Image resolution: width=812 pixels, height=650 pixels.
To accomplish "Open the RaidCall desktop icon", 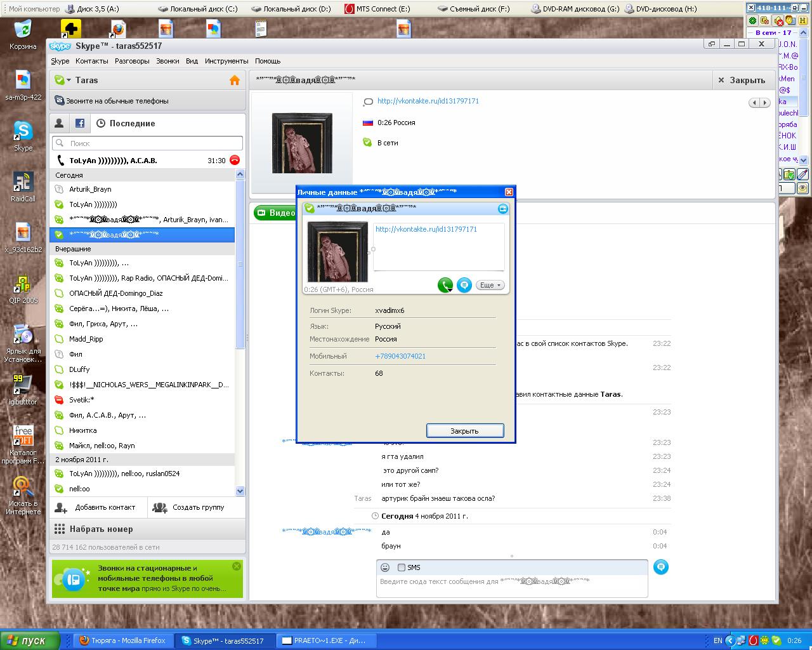I will click(23, 187).
